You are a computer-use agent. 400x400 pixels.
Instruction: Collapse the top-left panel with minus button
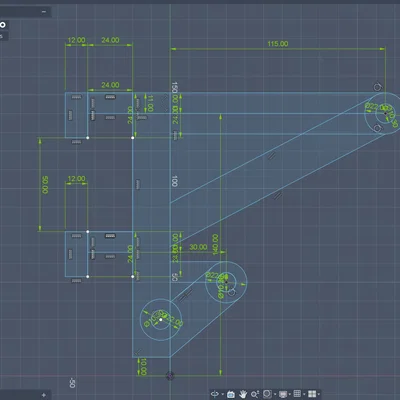pos(44,12)
